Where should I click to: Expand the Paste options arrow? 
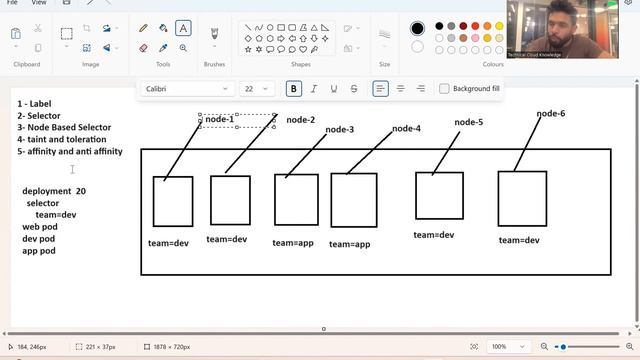coord(16,47)
